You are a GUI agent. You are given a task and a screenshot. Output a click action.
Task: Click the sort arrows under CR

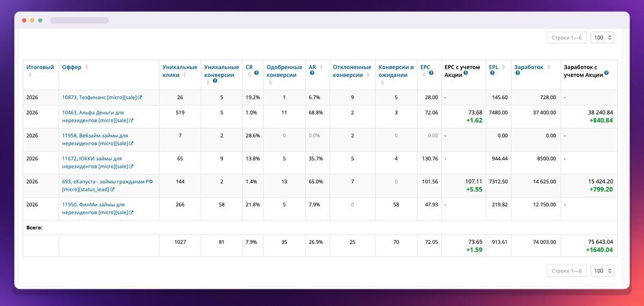pos(249,75)
